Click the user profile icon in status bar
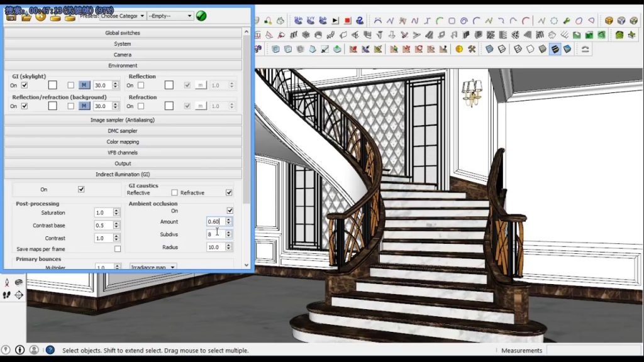 34,349
